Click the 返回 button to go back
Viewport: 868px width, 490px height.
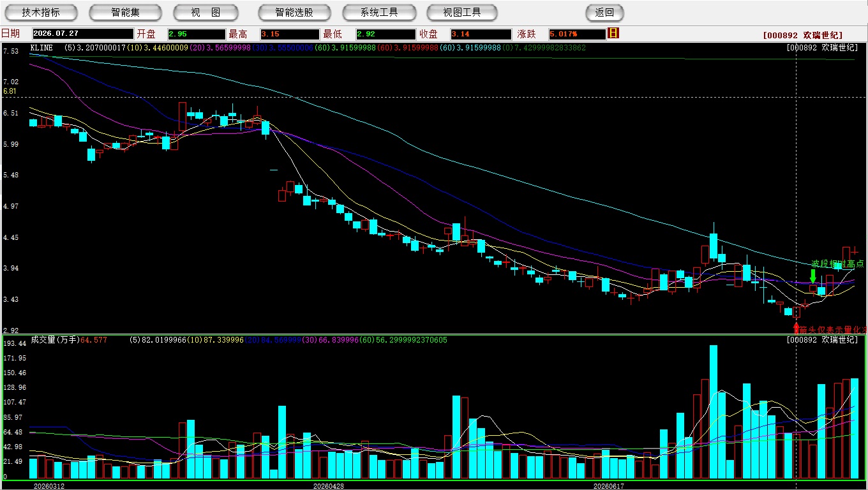pyautogui.click(x=604, y=12)
